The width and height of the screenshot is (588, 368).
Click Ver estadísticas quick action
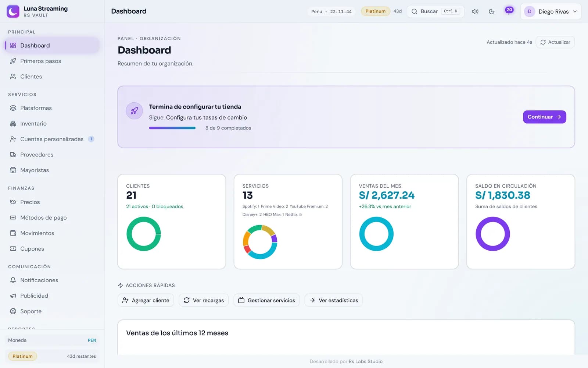tap(334, 300)
